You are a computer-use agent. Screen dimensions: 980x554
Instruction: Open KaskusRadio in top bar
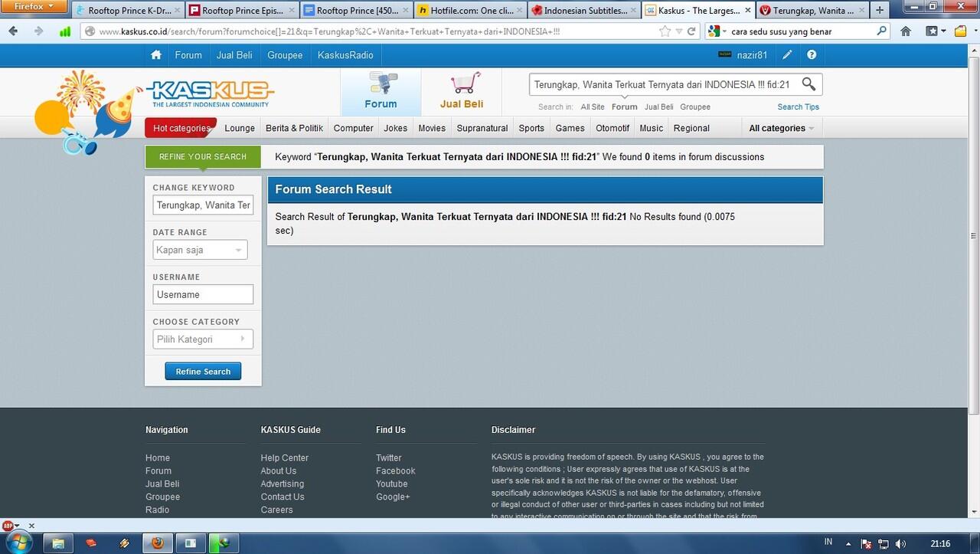pos(345,55)
